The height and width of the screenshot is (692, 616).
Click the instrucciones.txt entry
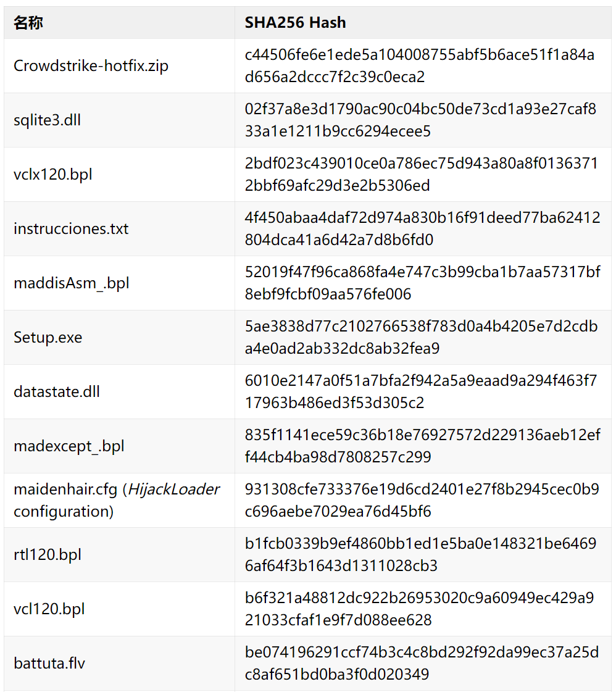pyautogui.click(x=71, y=228)
